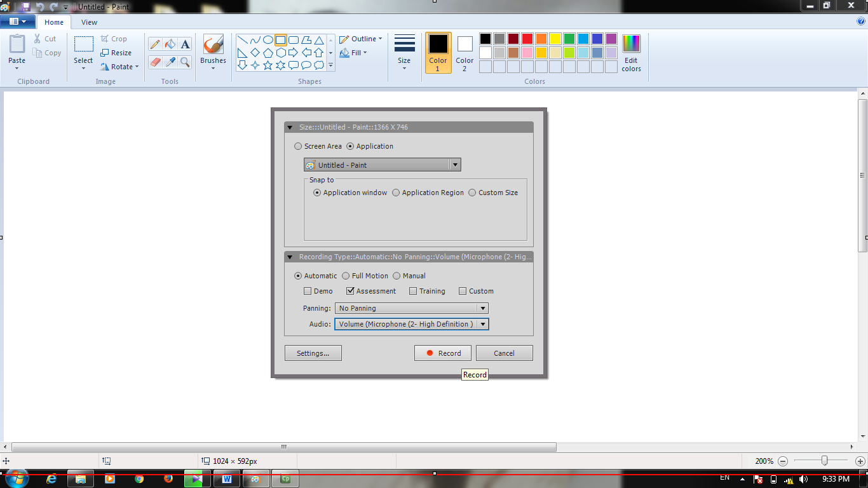Select the Line shape
The width and height of the screenshot is (868, 488).
(x=242, y=40)
